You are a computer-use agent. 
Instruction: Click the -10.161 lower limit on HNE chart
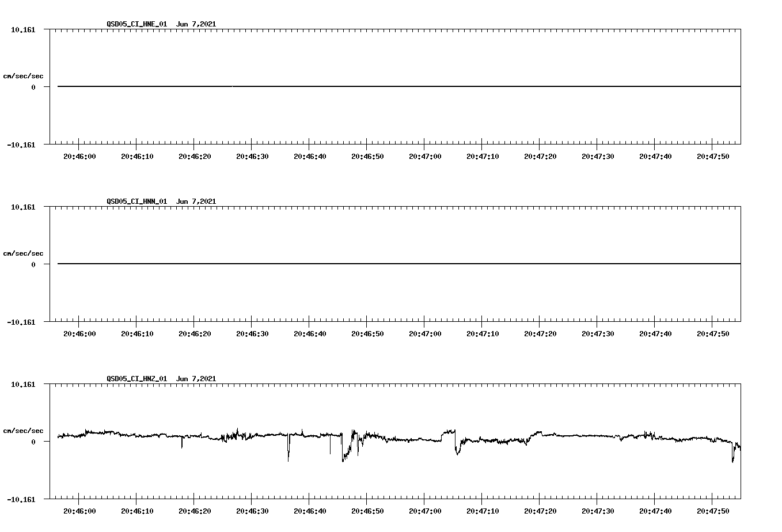21,145
